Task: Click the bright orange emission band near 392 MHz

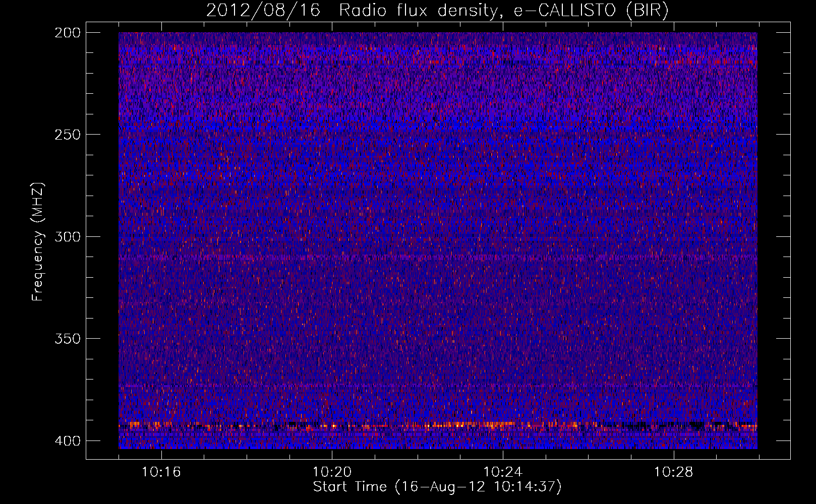Action: point(438,425)
